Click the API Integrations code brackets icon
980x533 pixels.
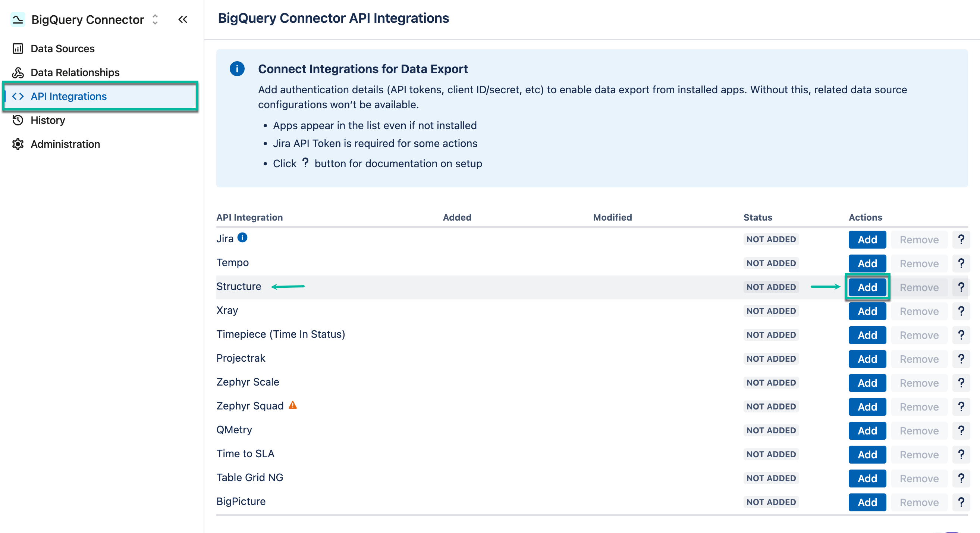coord(18,96)
